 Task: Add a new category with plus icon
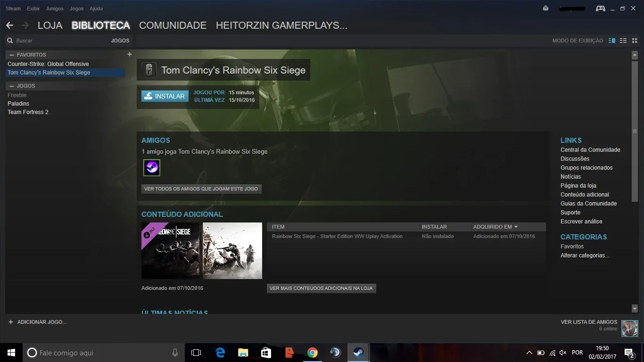pyautogui.click(x=130, y=54)
